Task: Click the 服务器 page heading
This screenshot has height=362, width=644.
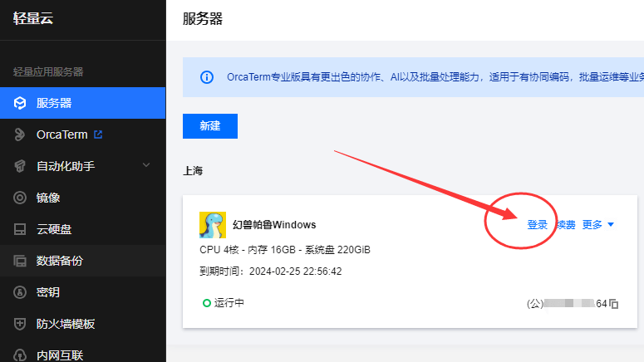Action: click(x=203, y=19)
